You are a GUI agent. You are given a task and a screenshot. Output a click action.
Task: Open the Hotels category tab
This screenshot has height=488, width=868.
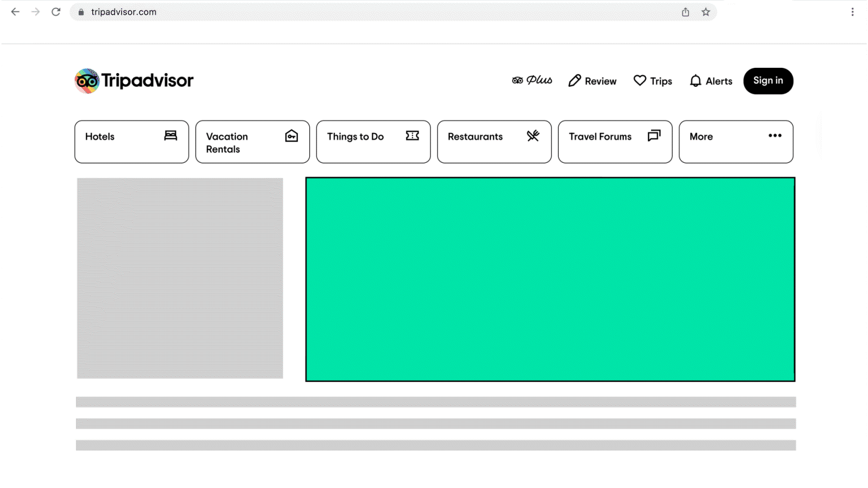point(132,142)
